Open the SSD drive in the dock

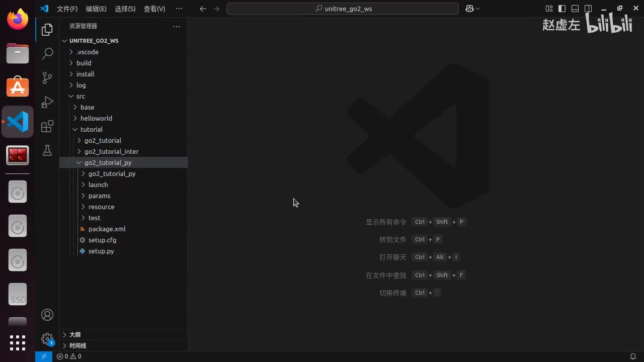(x=18, y=295)
